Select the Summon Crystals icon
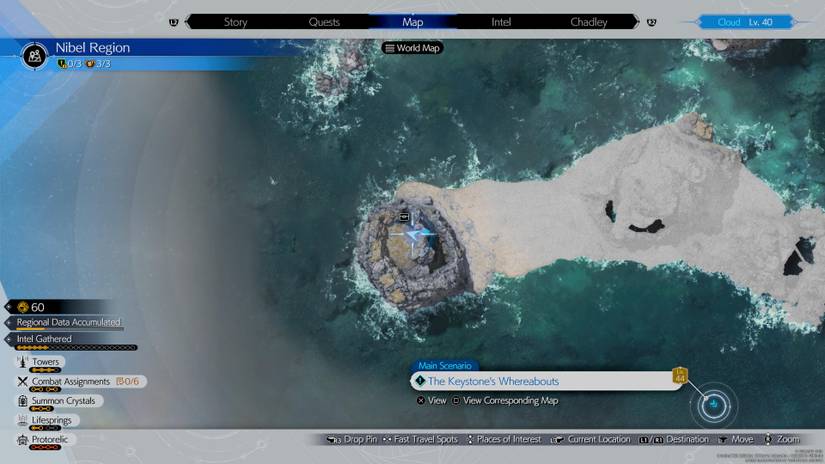The image size is (825, 464). tap(21, 401)
